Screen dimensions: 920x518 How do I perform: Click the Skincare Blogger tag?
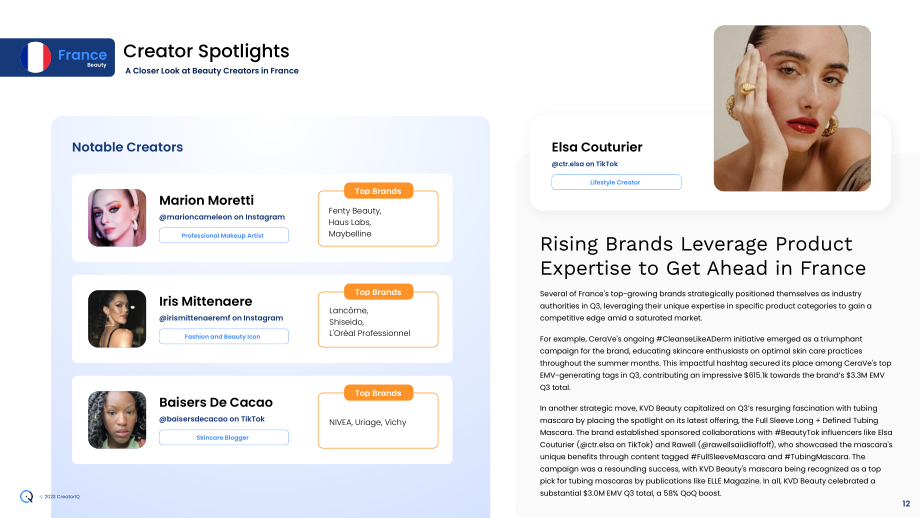(224, 437)
